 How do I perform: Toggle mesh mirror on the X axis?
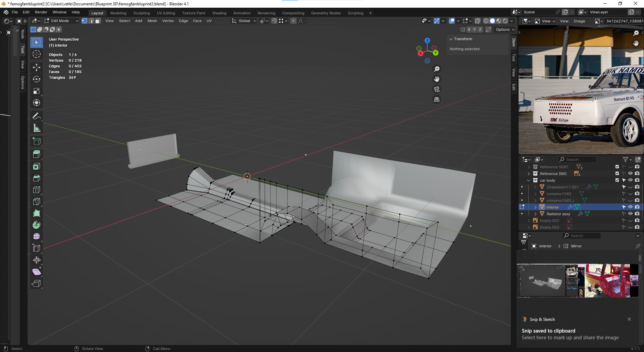(x=469, y=30)
